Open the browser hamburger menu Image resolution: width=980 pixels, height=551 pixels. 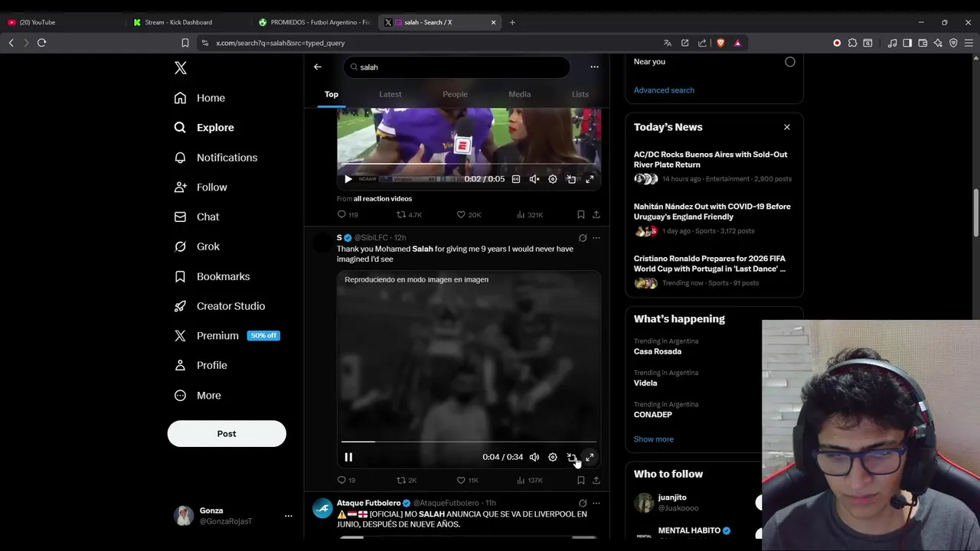click(969, 43)
